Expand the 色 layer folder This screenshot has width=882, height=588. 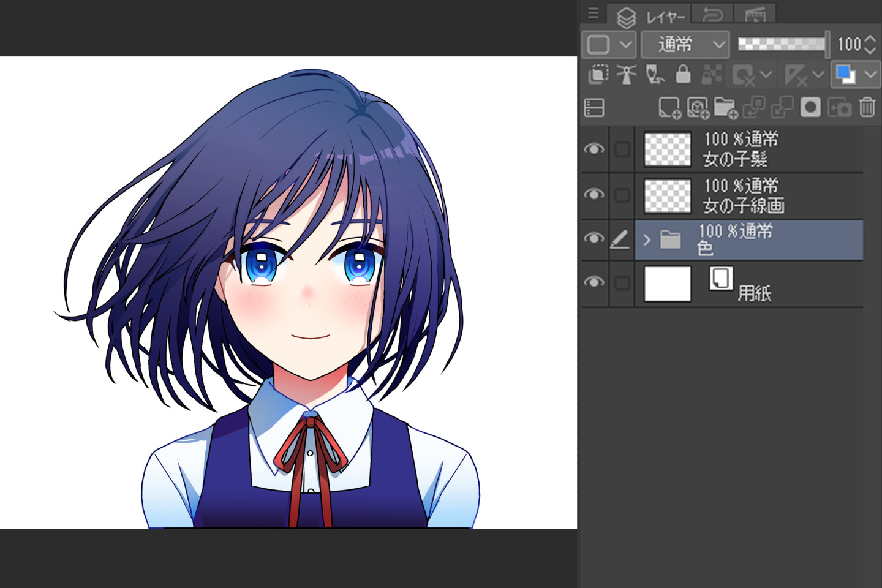point(647,240)
